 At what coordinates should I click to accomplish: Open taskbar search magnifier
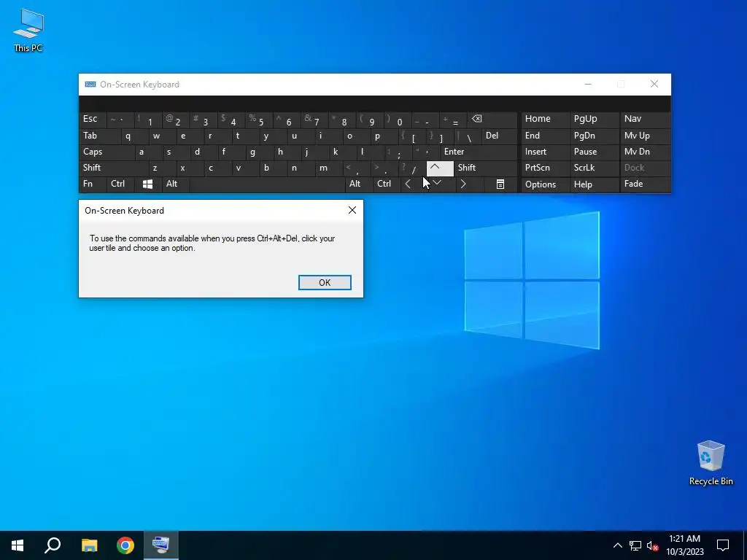tap(53, 545)
